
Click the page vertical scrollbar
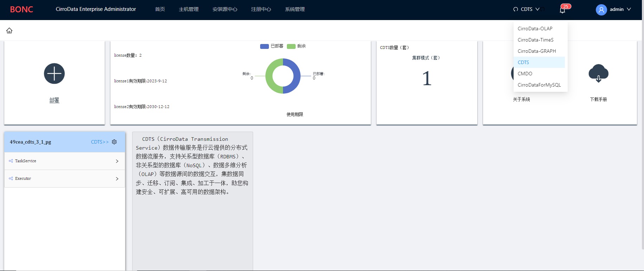coord(643,135)
